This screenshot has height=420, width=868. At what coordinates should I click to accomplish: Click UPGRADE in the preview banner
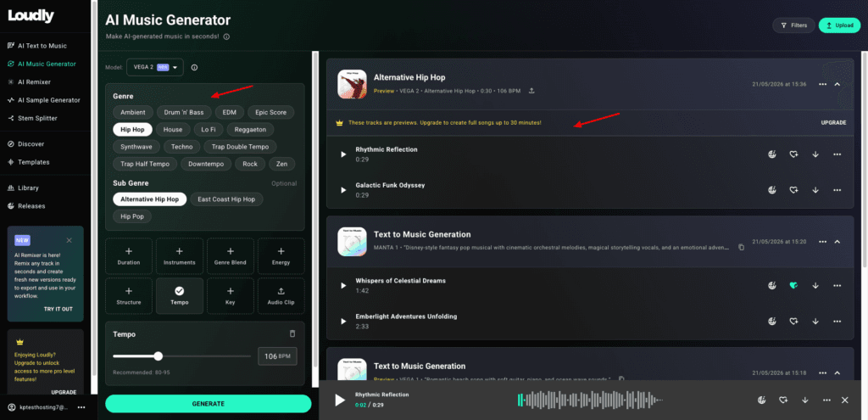click(x=833, y=122)
